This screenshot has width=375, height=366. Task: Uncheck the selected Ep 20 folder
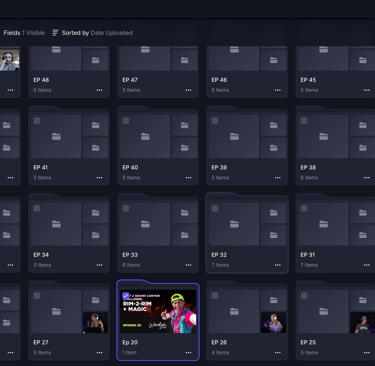(126, 296)
